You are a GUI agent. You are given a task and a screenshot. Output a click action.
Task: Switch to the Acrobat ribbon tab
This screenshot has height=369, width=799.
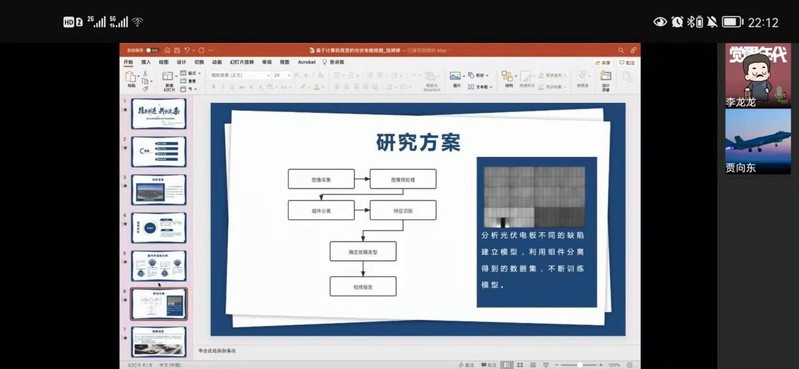point(307,62)
